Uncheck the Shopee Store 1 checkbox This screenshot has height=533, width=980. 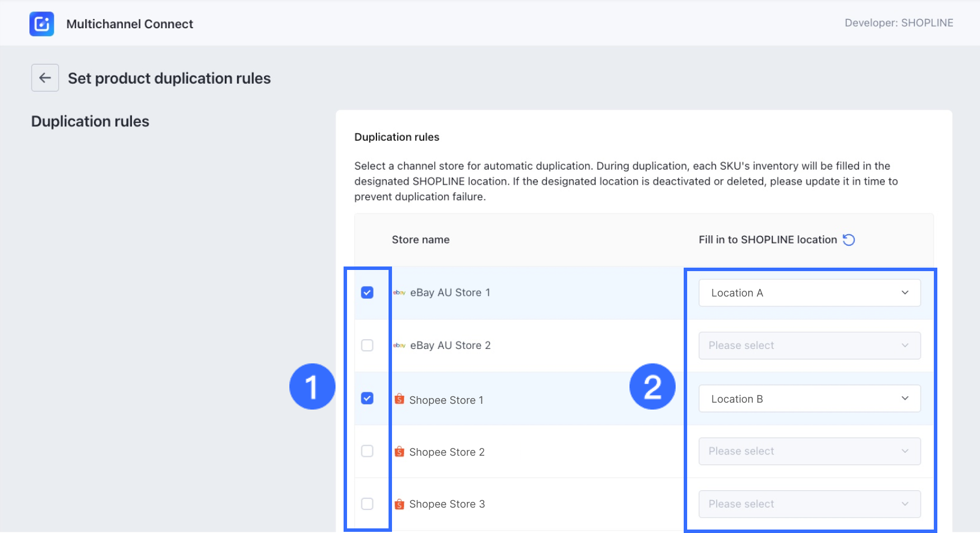tap(367, 398)
